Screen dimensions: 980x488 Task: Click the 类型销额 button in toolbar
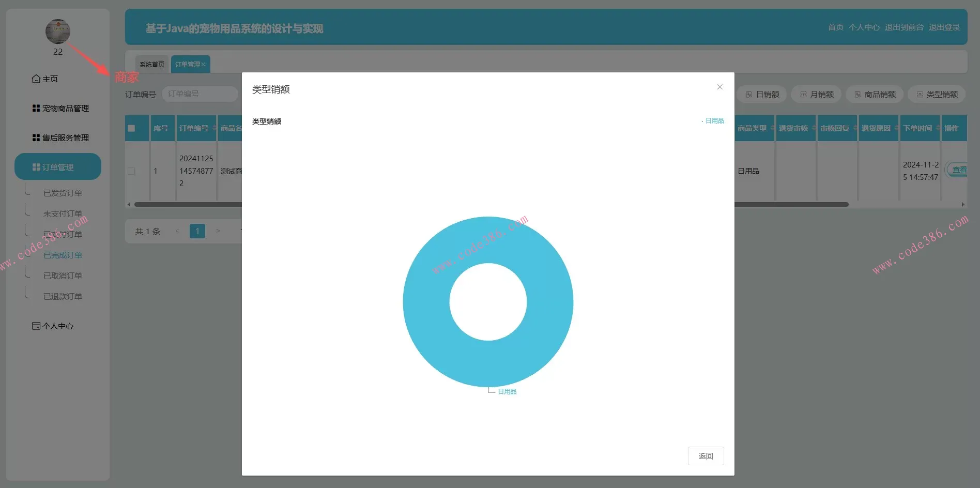pyautogui.click(x=937, y=94)
